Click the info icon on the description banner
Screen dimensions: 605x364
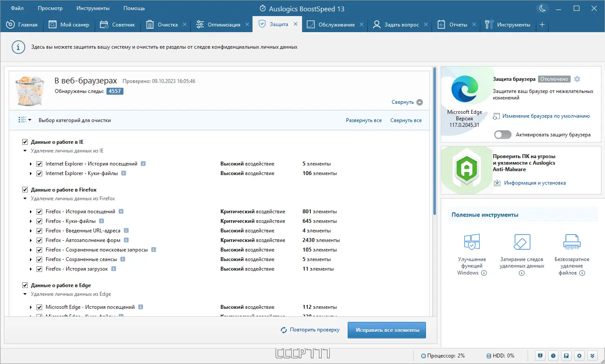pyautogui.click(x=18, y=47)
